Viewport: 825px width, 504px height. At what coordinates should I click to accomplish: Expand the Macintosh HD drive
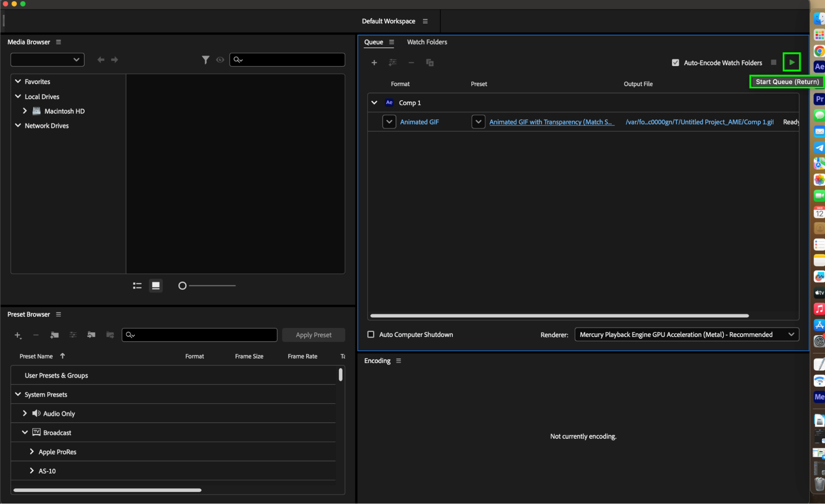click(25, 111)
